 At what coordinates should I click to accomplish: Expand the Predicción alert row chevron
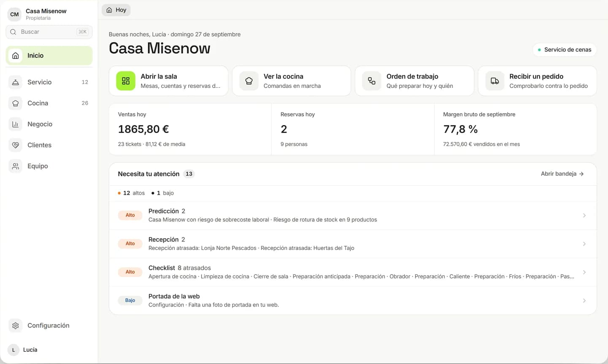pos(584,215)
